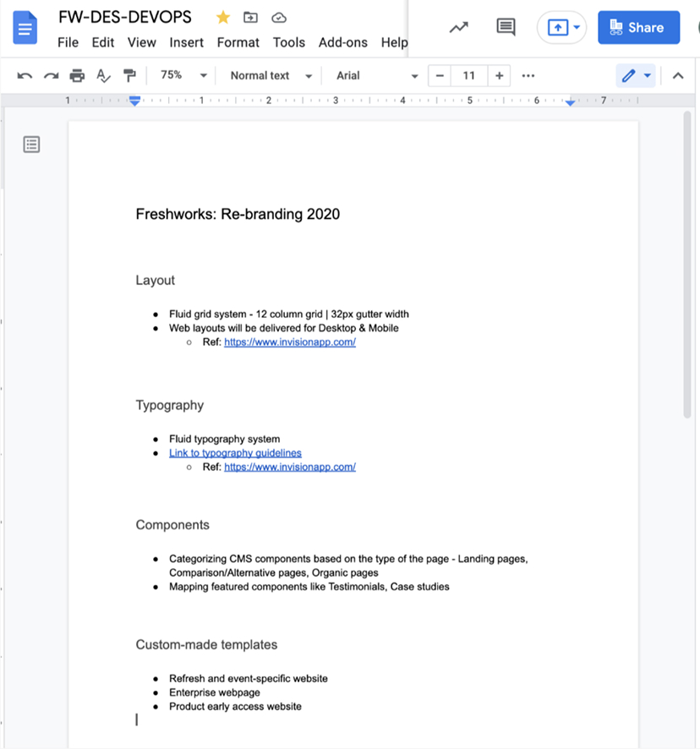Click the move to folder icon
Image resolution: width=700 pixels, height=749 pixels.
click(x=250, y=18)
